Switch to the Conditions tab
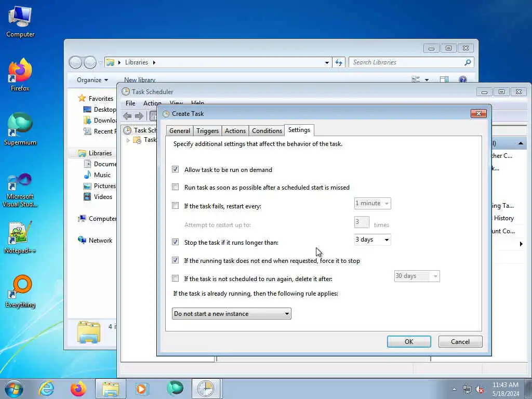 (x=267, y=131)
